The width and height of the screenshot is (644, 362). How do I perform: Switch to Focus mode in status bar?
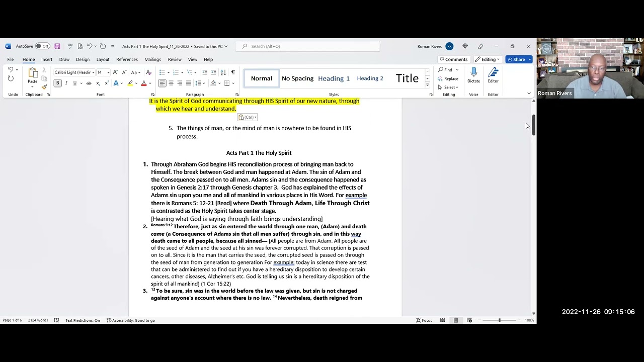(424, 320)
